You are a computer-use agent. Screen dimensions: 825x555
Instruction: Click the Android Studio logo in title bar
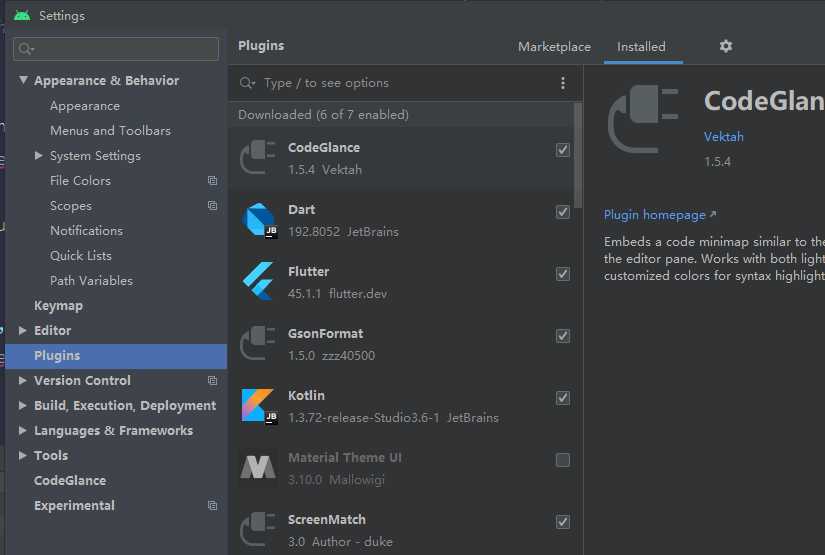click(22, 15)
